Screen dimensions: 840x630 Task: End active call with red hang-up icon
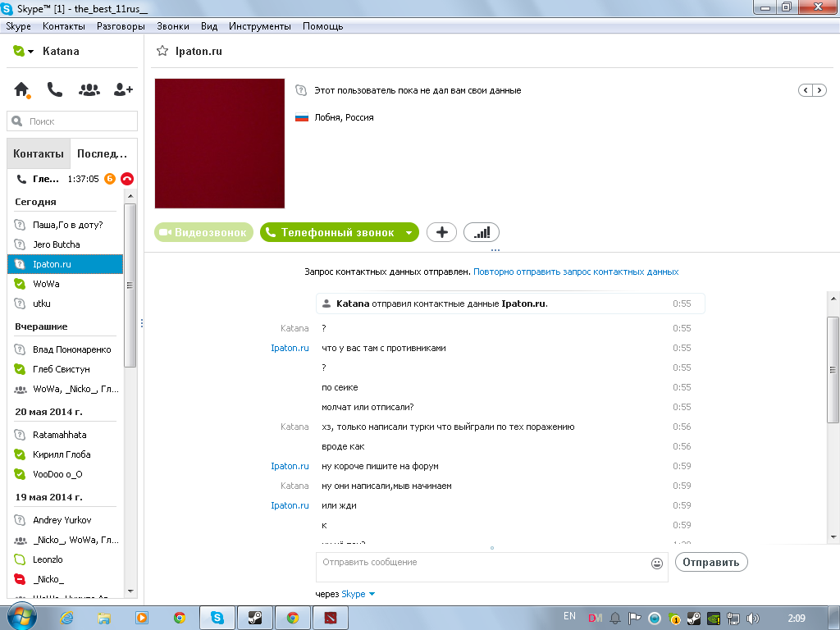[x=127, y=179]
